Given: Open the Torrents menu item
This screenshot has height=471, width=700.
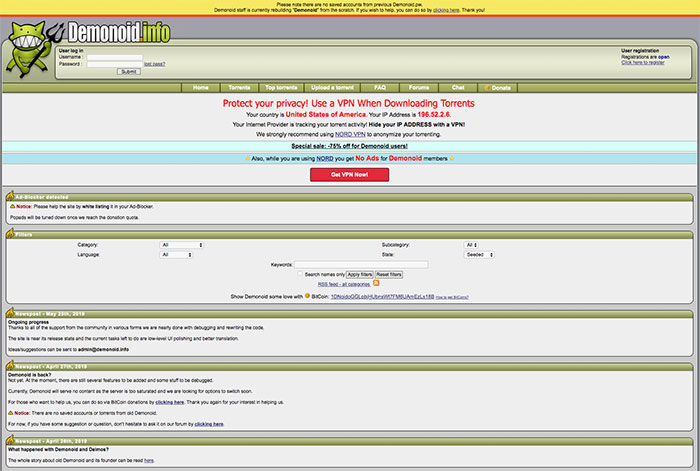Looking at the screenshot, I should click(x=239, y=88).
